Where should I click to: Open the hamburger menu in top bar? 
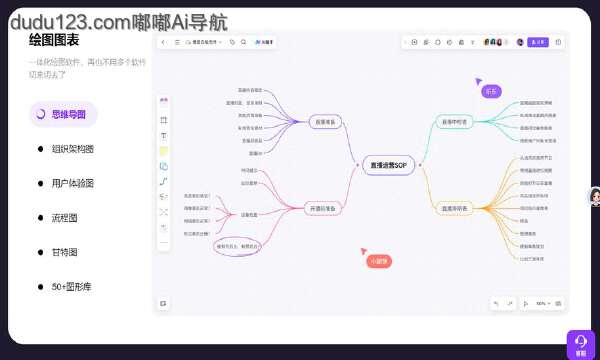pos(177,42)
